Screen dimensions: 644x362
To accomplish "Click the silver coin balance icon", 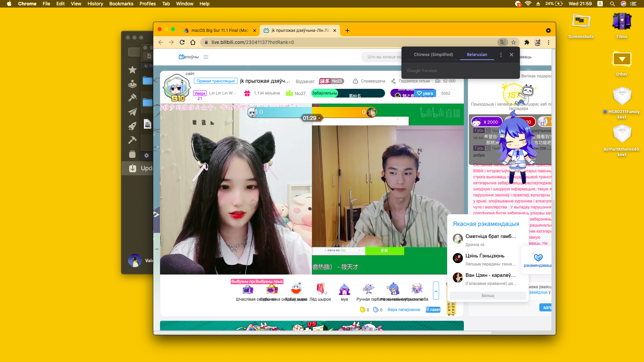I will coord(376,310).
